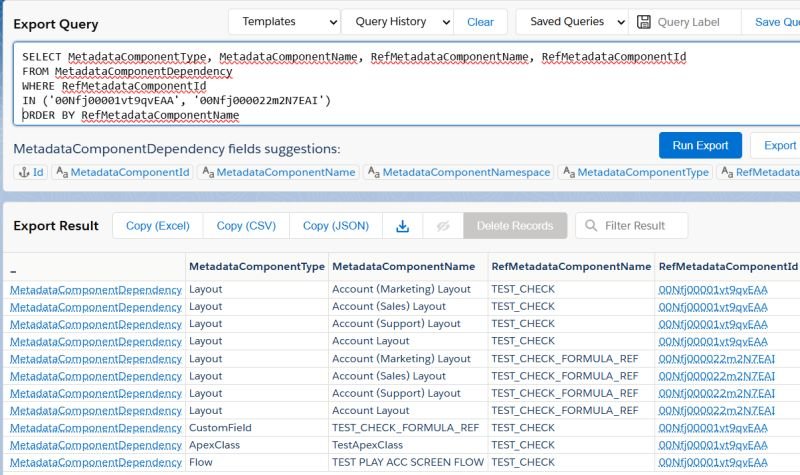
Task: Open the Query History dropdown
Action: click(x=397, y=22)
